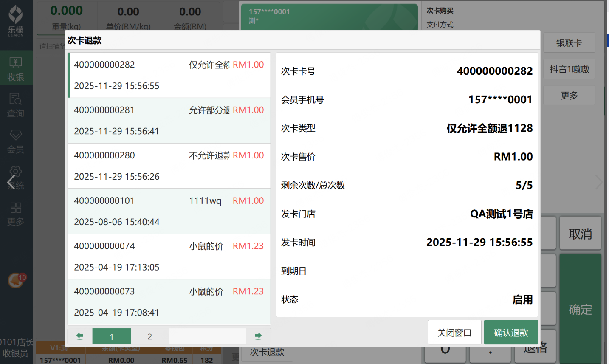The width and height of the screenshot is (609, 364).
Task: Click price RM1.23 on card 400000000074
Action: point(248,246)
